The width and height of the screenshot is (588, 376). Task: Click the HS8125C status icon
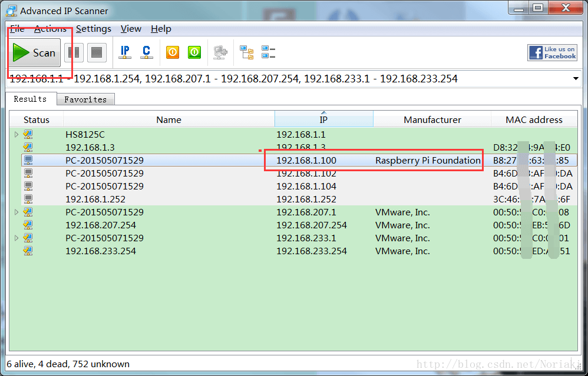[x=28, y=134]
